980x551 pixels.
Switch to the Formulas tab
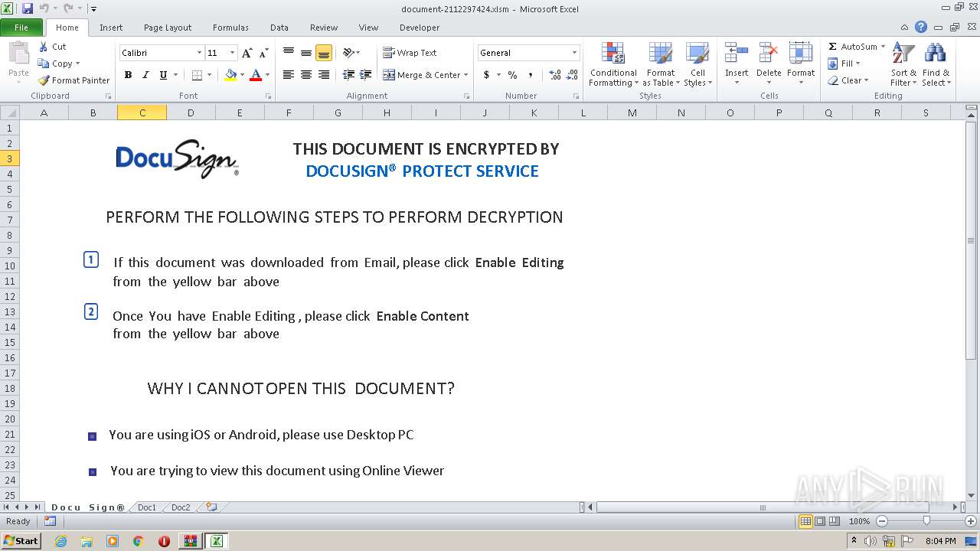click(x=230, y=28)
